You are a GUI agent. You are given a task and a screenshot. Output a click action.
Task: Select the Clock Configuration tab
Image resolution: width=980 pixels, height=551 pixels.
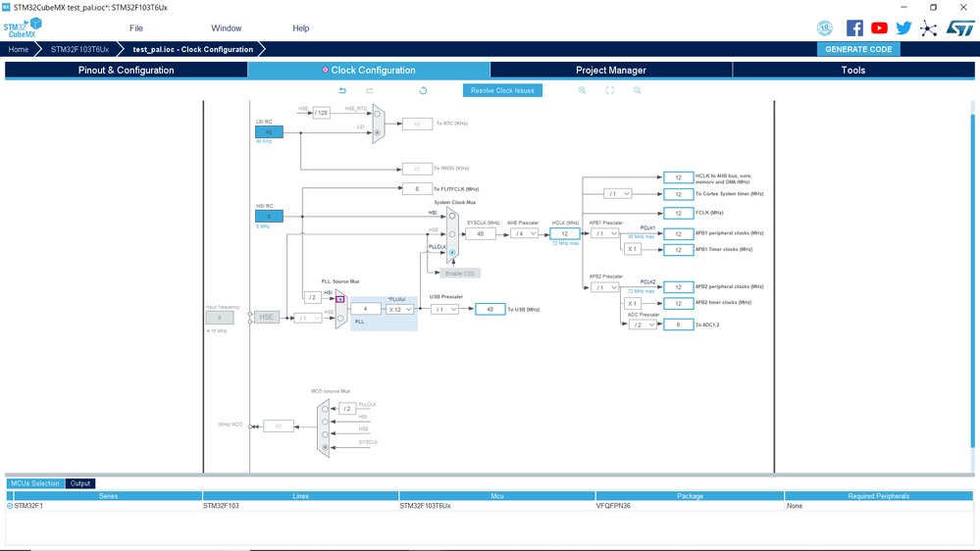[x=369, y=70]
